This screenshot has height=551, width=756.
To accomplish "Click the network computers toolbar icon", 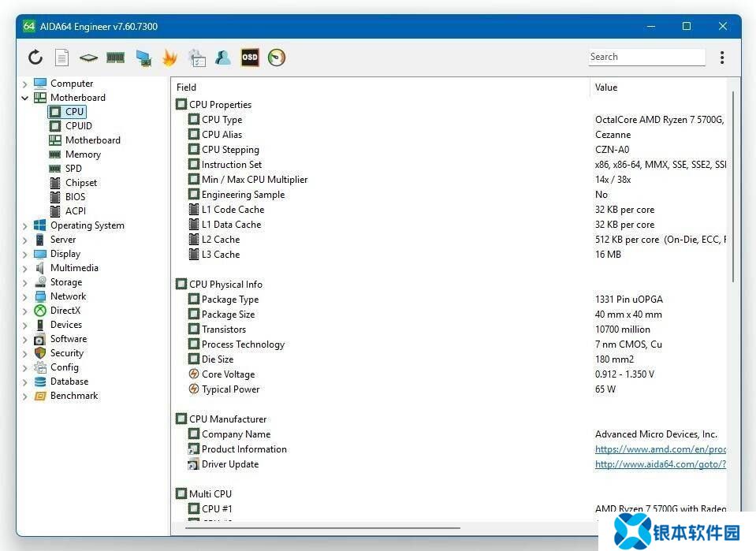I will click(x=143, y=58).
